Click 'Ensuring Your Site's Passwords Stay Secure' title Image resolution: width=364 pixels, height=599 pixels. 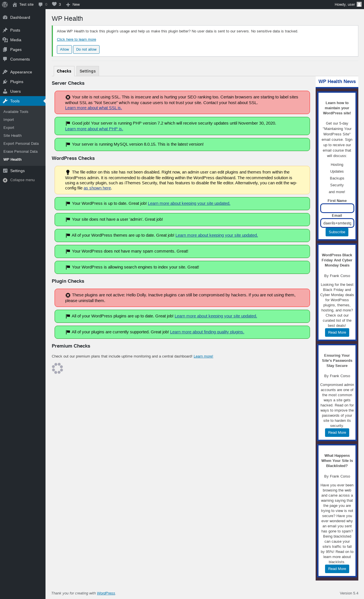coord(337,361)
